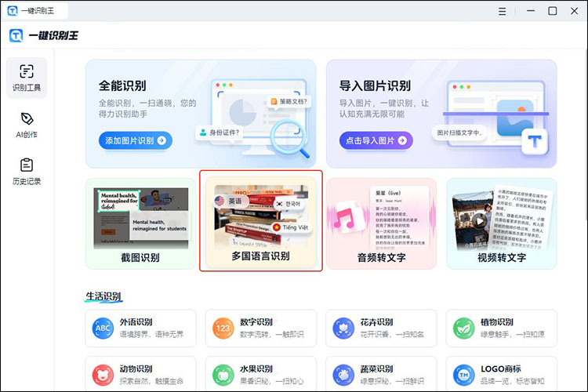Open the 视频转文字 card
Viewport: 588px width, 392px height.
502,223
